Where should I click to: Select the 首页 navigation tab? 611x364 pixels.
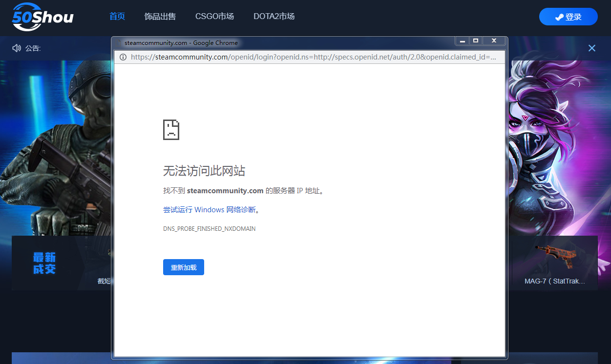point(117,17)
